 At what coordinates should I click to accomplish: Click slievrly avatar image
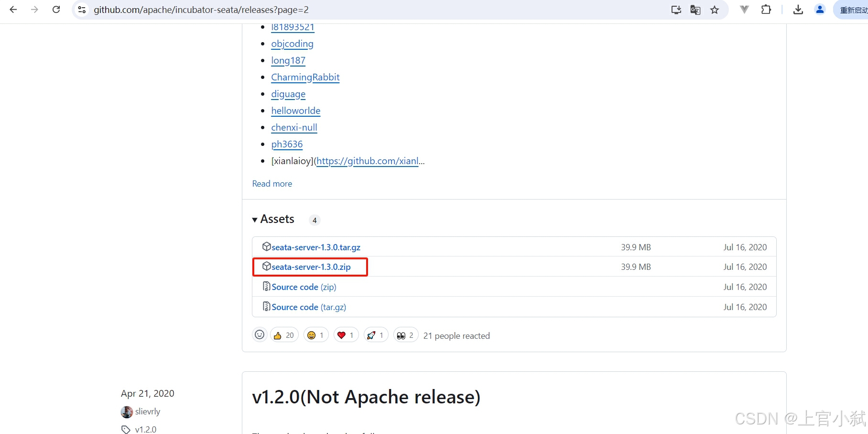127,412
